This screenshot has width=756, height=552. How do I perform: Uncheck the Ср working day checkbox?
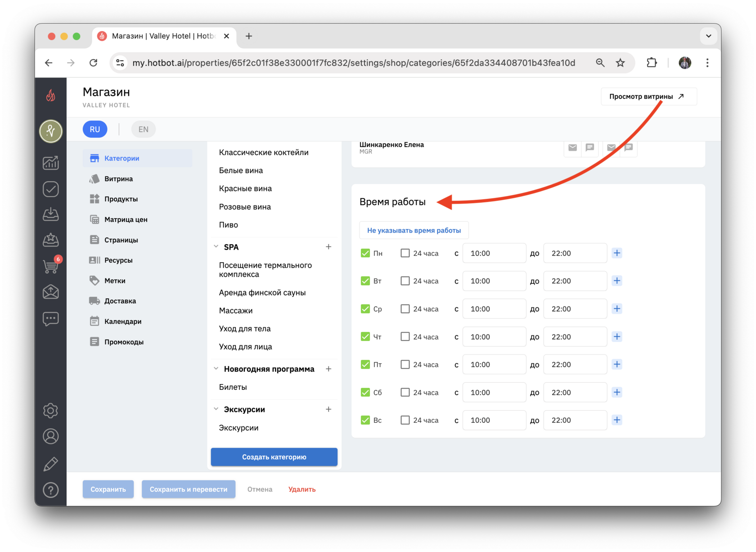click(x=365, y=309)
